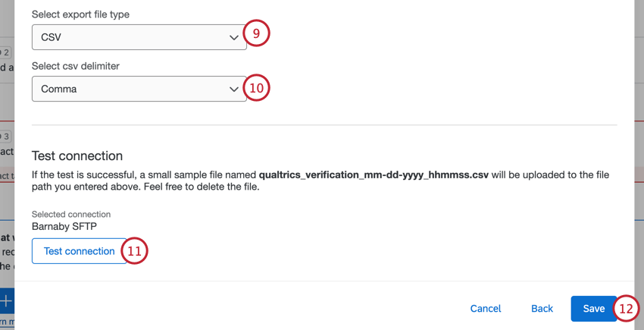Click the red highlighted bar behind dialog
This screenshot has height=330, width=644.
pos(7,175)
